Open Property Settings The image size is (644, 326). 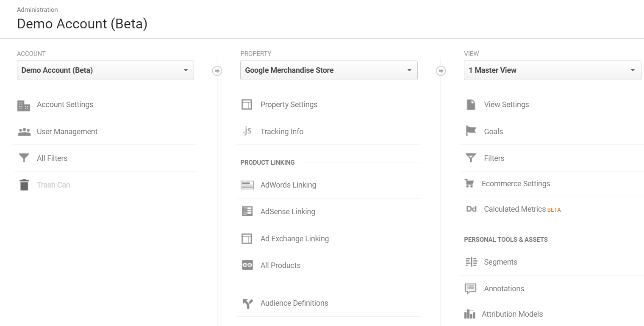(289, 105)
